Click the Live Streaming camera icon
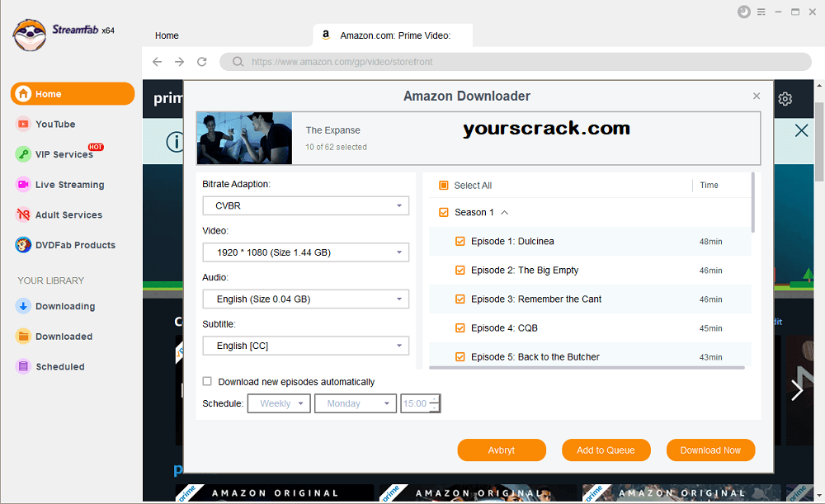Image resolution: width=825 pixels, height=504 pixels. click(x=23, y=185)
